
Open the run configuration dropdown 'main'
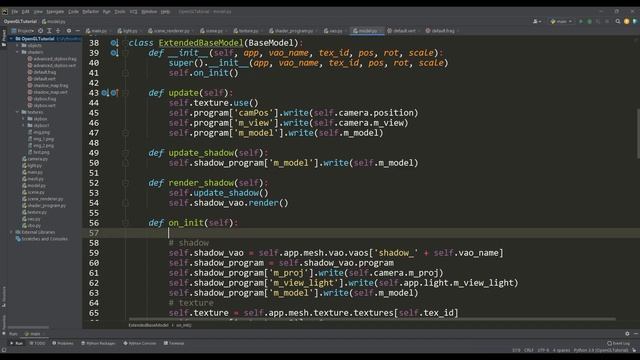[561, 21]
